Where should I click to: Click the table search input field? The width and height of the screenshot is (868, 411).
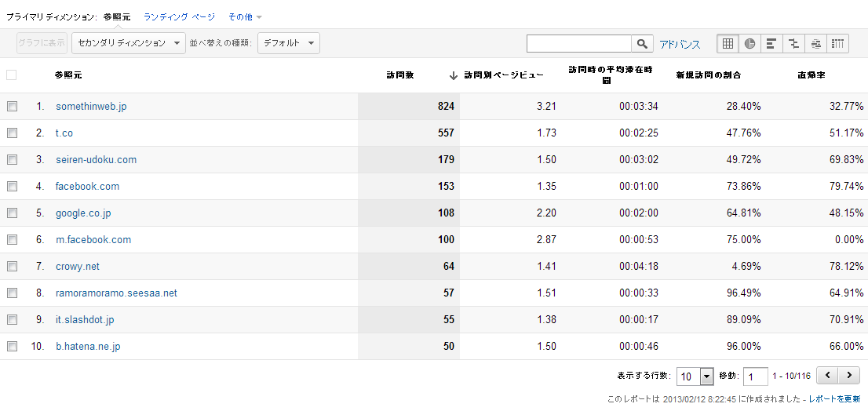(579, 44)
